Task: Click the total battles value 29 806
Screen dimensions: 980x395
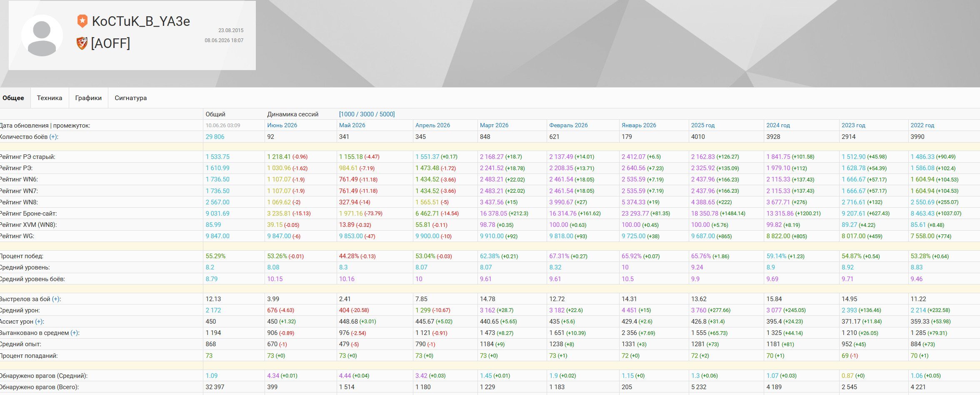Action: pyautogui.click(x=215, y=137)
